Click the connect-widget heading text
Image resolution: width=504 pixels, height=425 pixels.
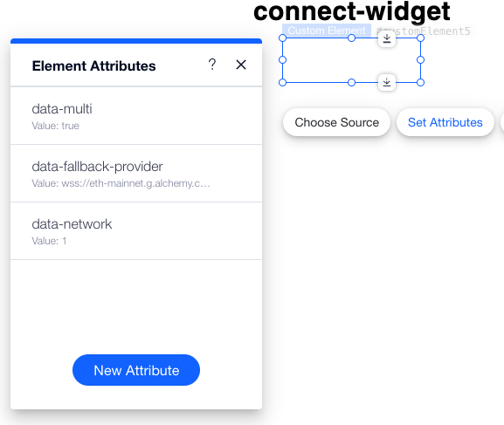352,11
